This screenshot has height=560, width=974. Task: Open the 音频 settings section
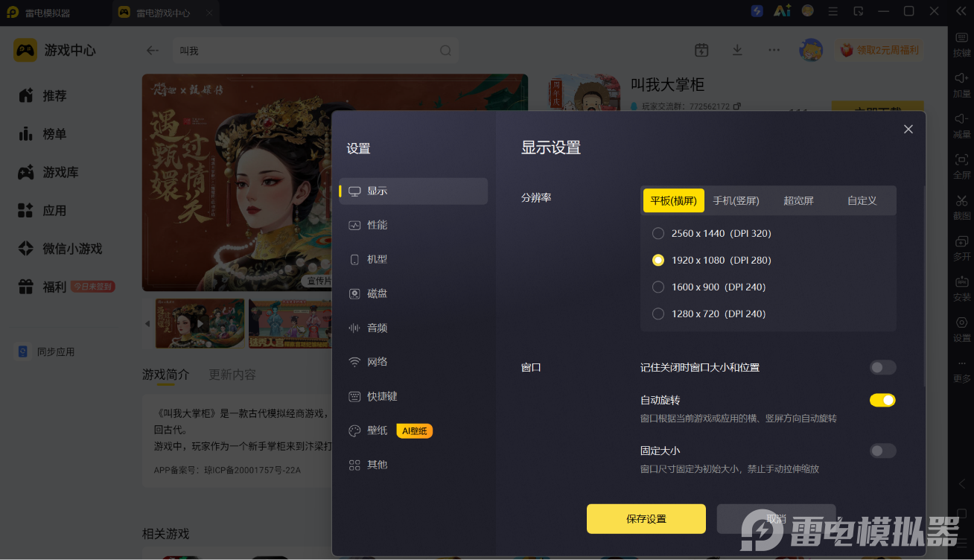[413, 328]
